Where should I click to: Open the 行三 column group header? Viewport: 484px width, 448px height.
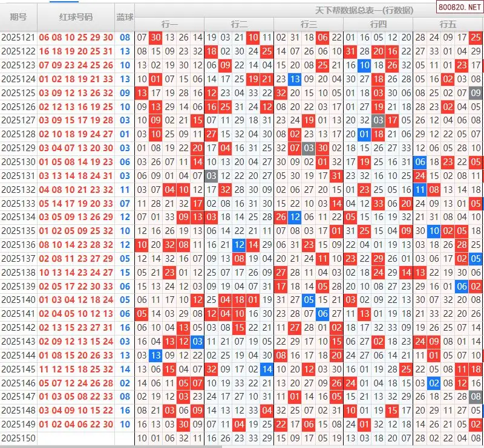(309, 24)
